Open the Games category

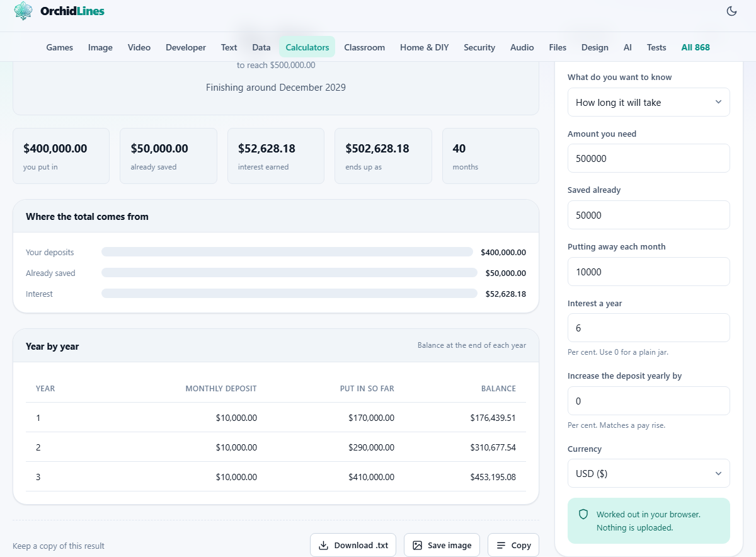point(60,47)
